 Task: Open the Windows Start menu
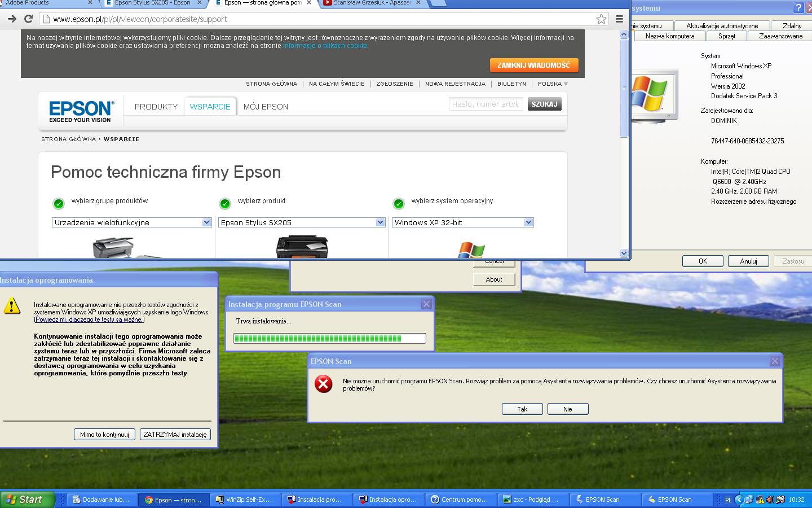[27, 500]
